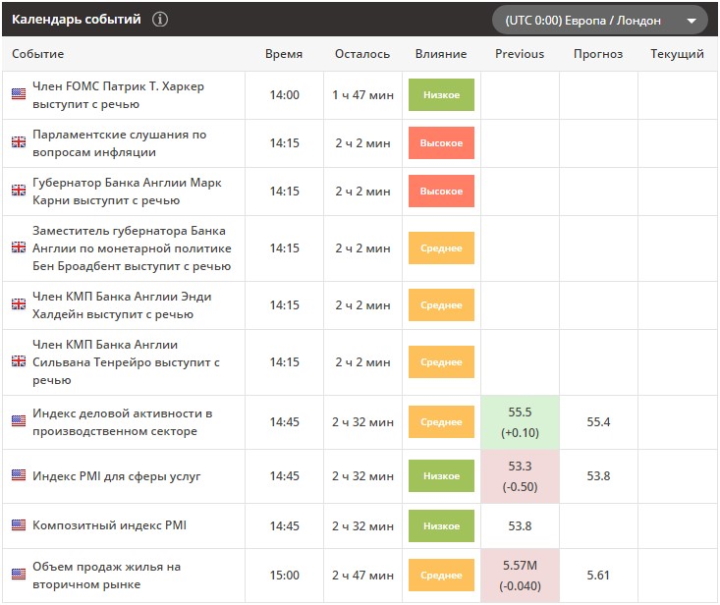Click the red Высокое badge for Парламентские слушания
Image resolution: width=720 pixels, height=605 pixels.
441,143
